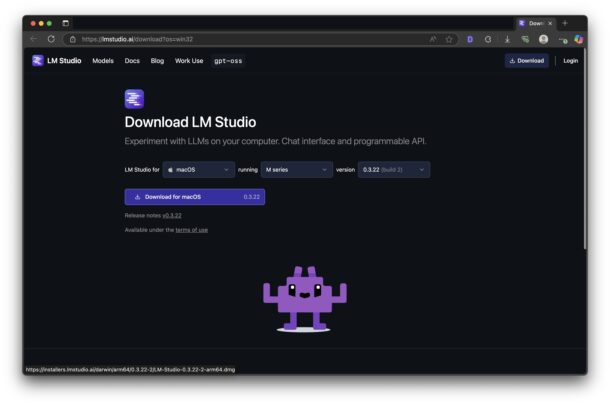Open the Work Use page
The height and width of the screenshot is (405, 610).
coord(189,61)
